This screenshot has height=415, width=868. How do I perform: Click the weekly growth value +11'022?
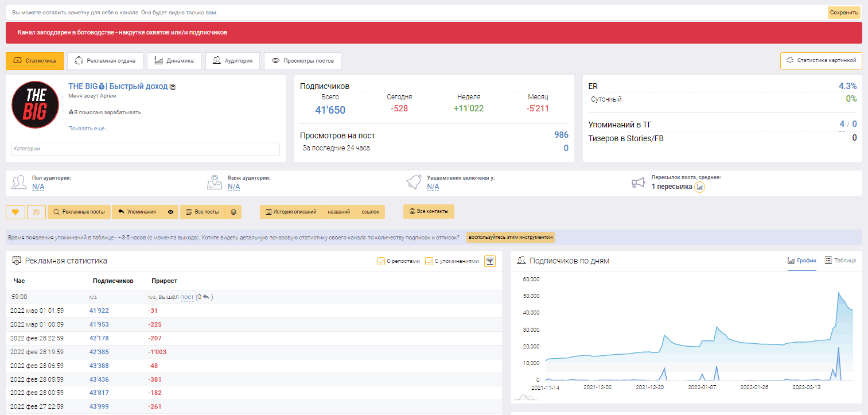(x=469, y=108)
